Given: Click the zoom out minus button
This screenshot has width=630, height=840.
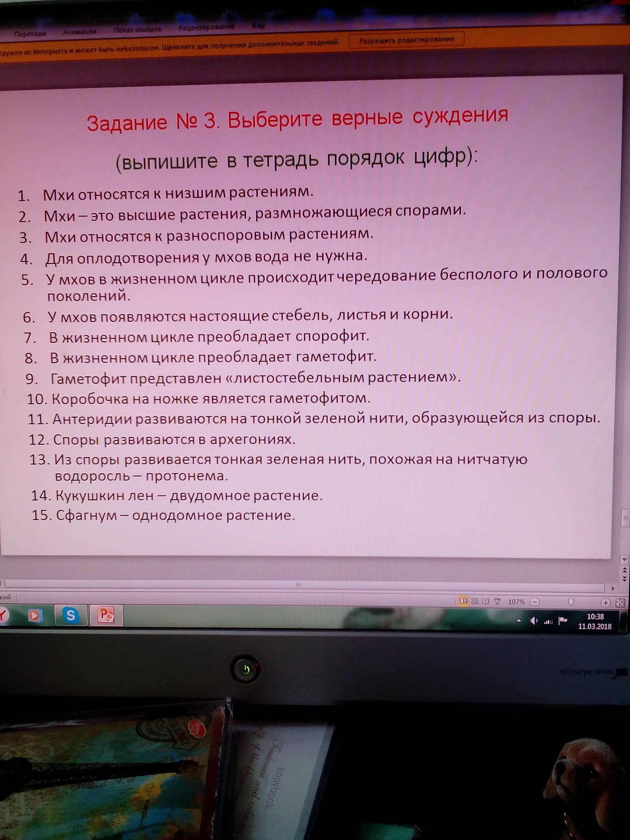Looking at the screenshot, I should pyautogui.click(x=535, y=602).
